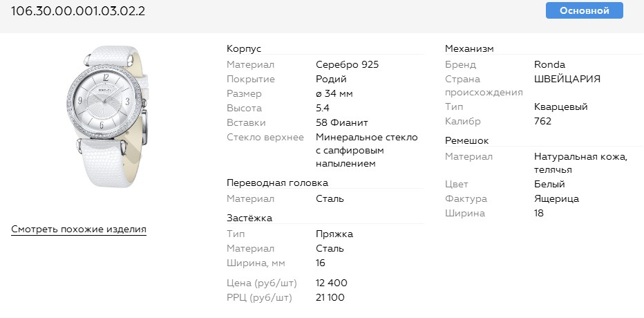
Task: Click the "Переводная головка" section heading
Action: point(277,183)
